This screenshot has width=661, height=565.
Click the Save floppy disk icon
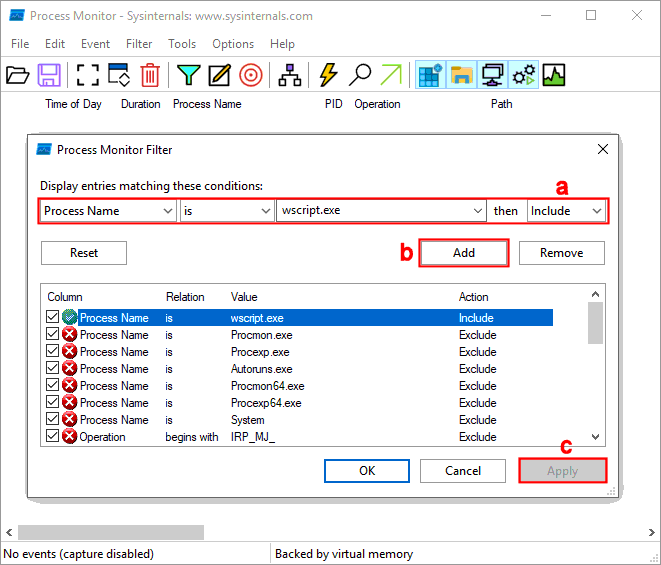[50, 75]
